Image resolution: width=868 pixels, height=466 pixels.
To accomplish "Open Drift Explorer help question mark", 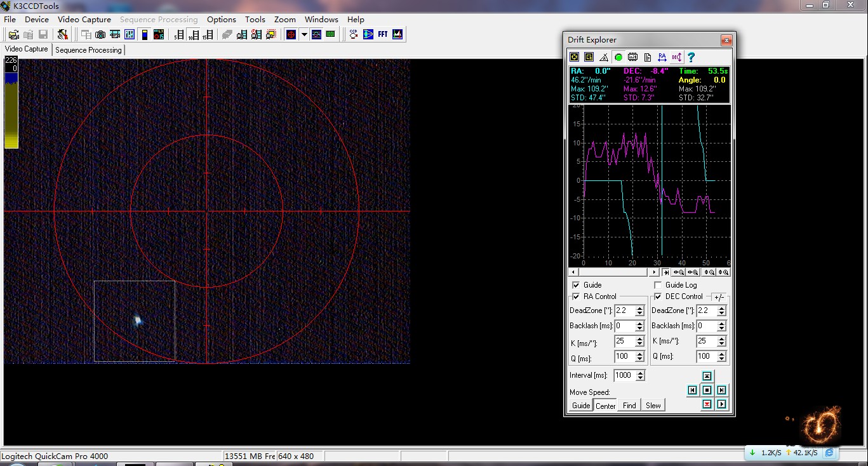I will point(691,57).
